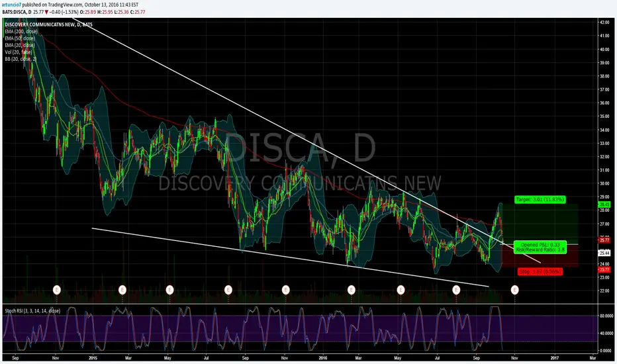The width and height of the screenshot is (617, 364).
Task: Select the earnings marker near Nov 2015
Action: [x=286, y=290]
